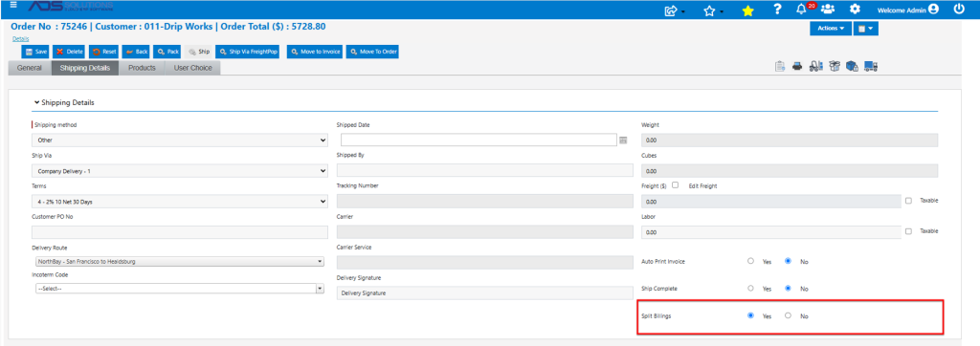Viewport: 980px width, 346px height.
Task: Click the Save button
Action: [x=35, y=52]
